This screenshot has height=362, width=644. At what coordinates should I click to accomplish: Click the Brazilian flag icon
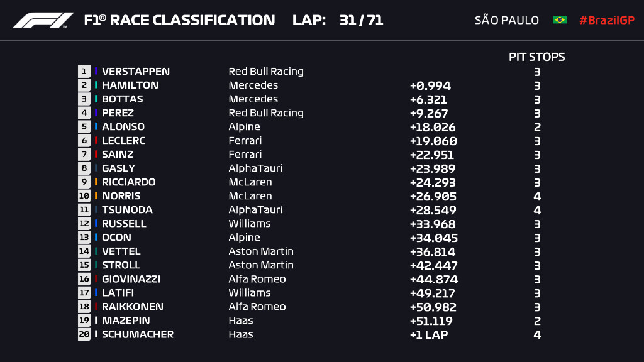tap(559, 20)
